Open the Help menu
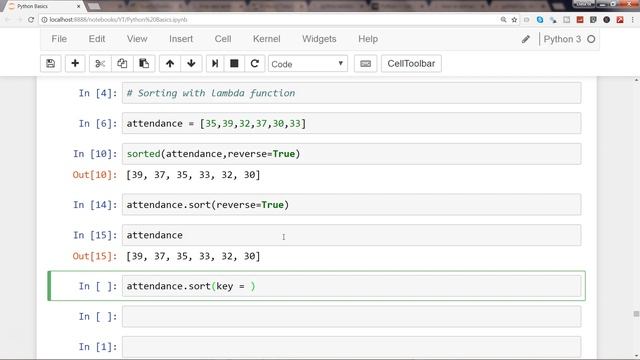640x360 pixels. tap(368, 39)
